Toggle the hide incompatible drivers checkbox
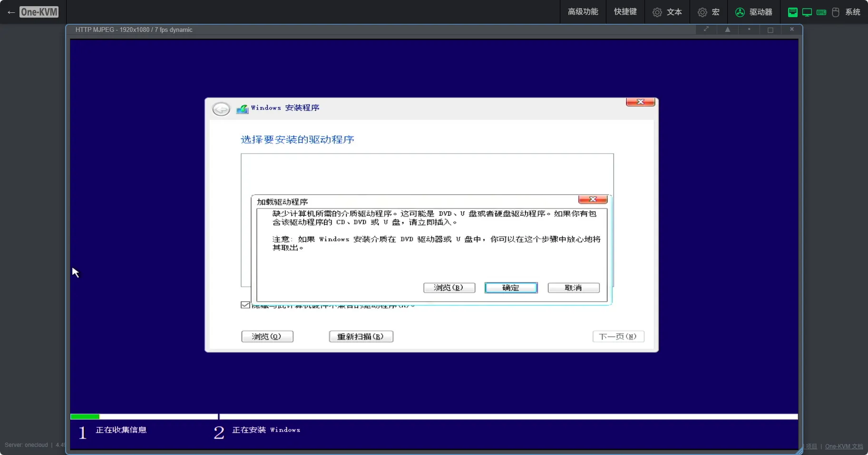 [245, 305]
